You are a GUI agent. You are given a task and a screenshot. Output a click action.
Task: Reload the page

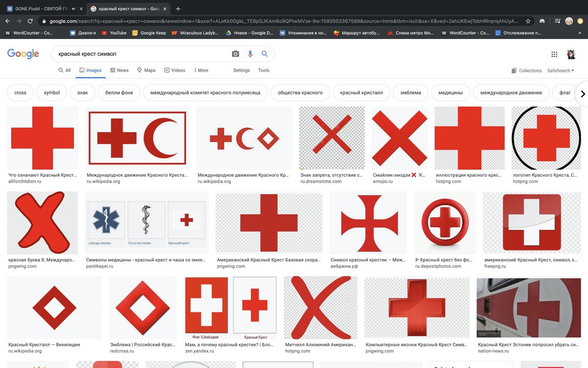click(30, 21)
